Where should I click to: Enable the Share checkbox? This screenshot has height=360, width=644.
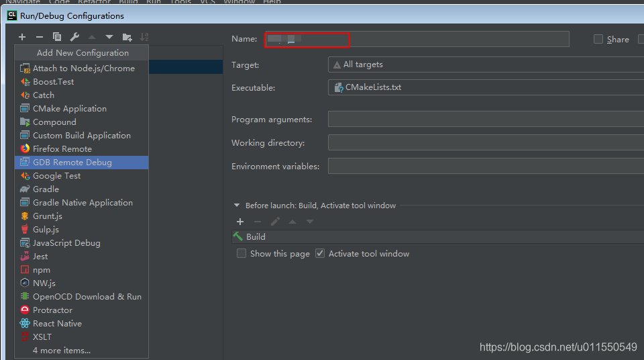click(598, 39)
